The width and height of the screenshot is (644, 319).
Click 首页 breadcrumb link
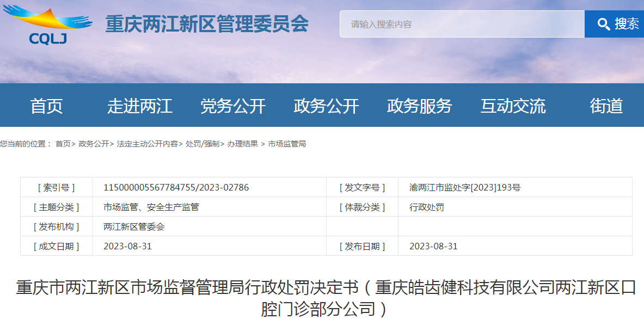coord(63,144)
